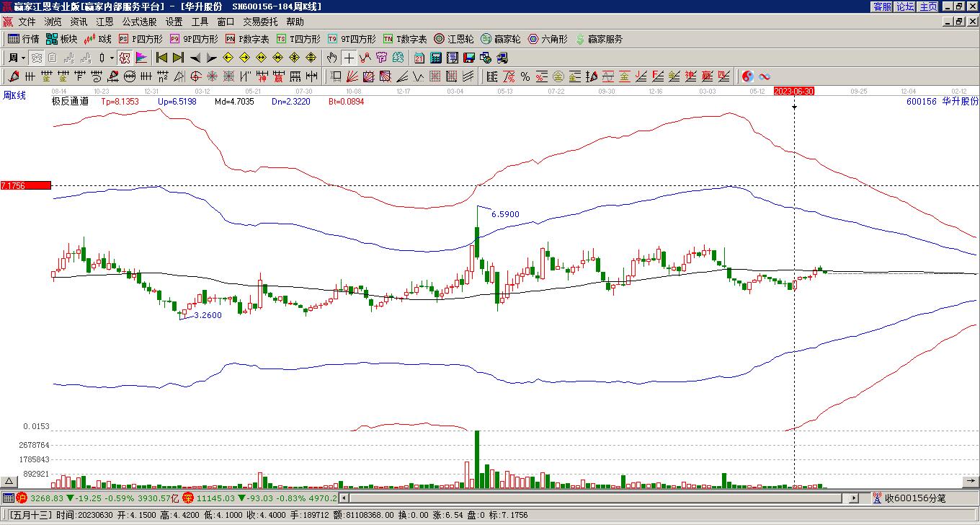Image resolution: width=980 pixels, height=525 pixels.
Task: Open the P四方形 tool
Action: (141, 39)
